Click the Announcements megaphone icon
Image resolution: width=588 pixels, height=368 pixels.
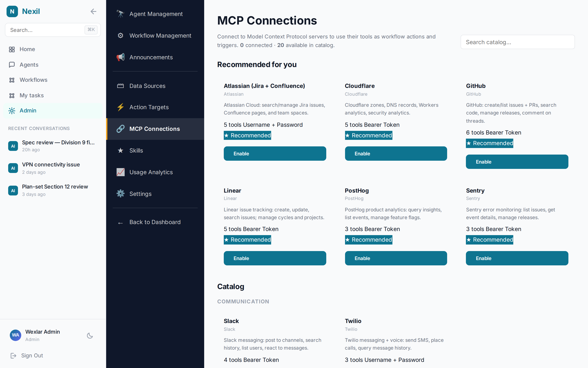pos(120,57)
